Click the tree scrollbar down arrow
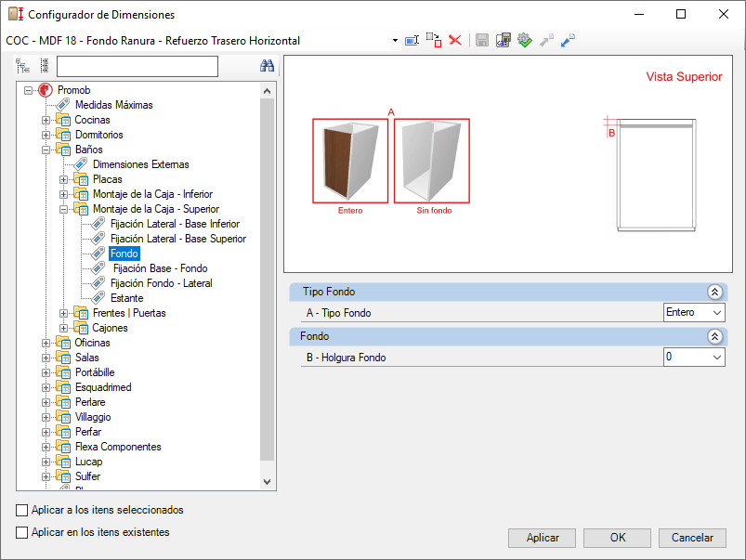 pyautogui.click(x=267, y=481)
